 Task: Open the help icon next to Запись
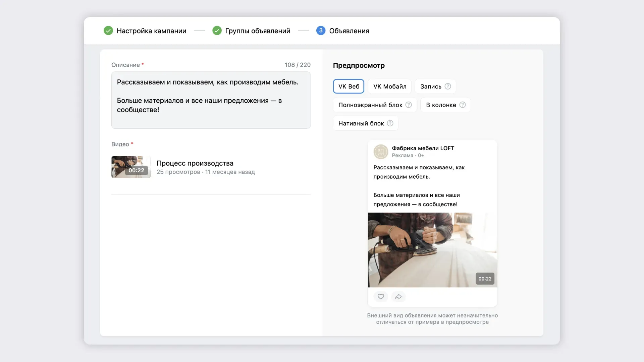pos(448,86)
